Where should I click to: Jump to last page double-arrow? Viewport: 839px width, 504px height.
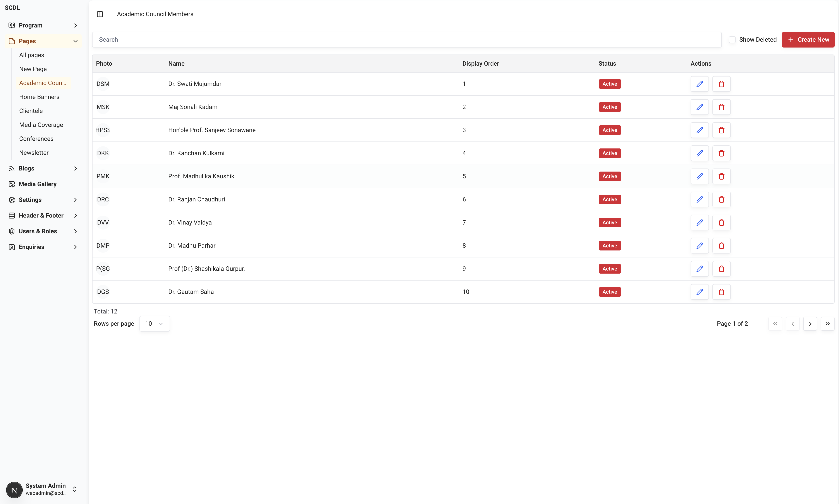(827, 324)
